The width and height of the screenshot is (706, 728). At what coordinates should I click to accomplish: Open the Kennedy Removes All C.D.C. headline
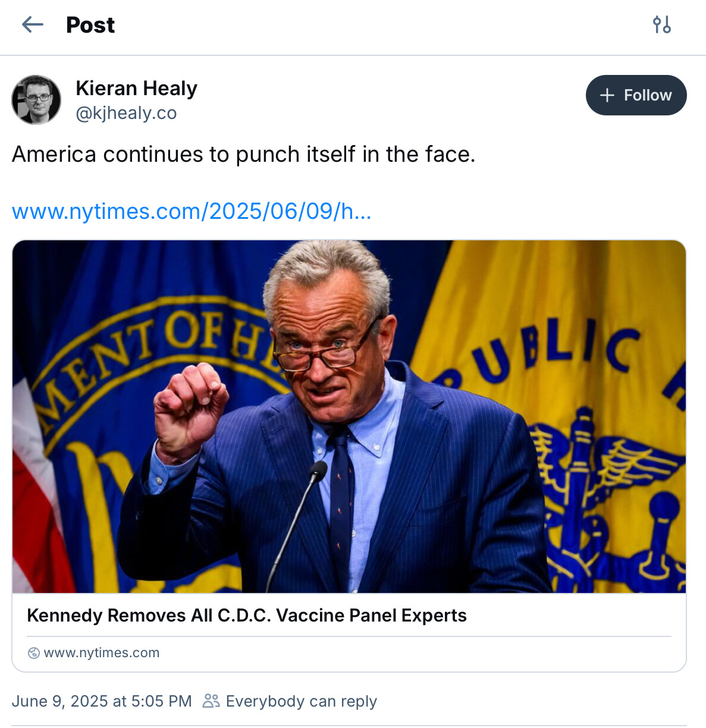[247, 615]
